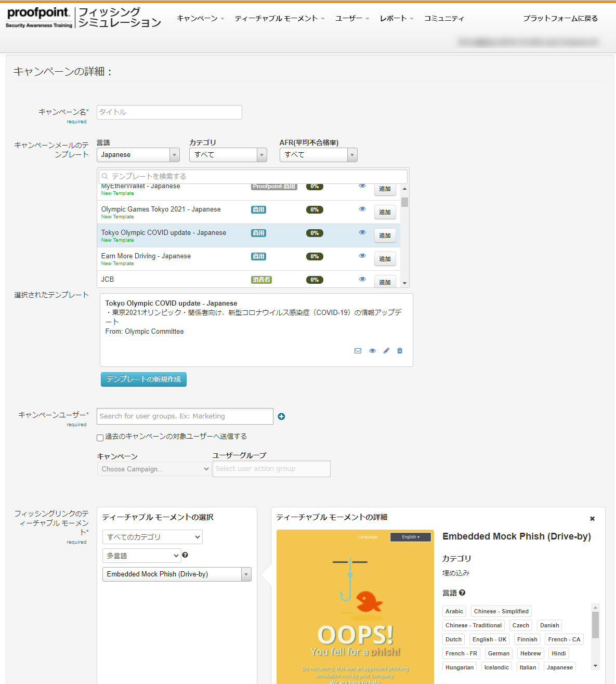Click the Danish language tag
The image size is (616, 684).
[x=549, y=625]
